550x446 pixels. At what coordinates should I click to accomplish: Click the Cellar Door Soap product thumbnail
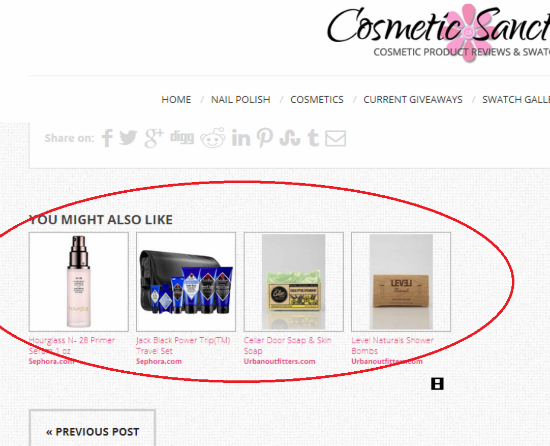294,282
